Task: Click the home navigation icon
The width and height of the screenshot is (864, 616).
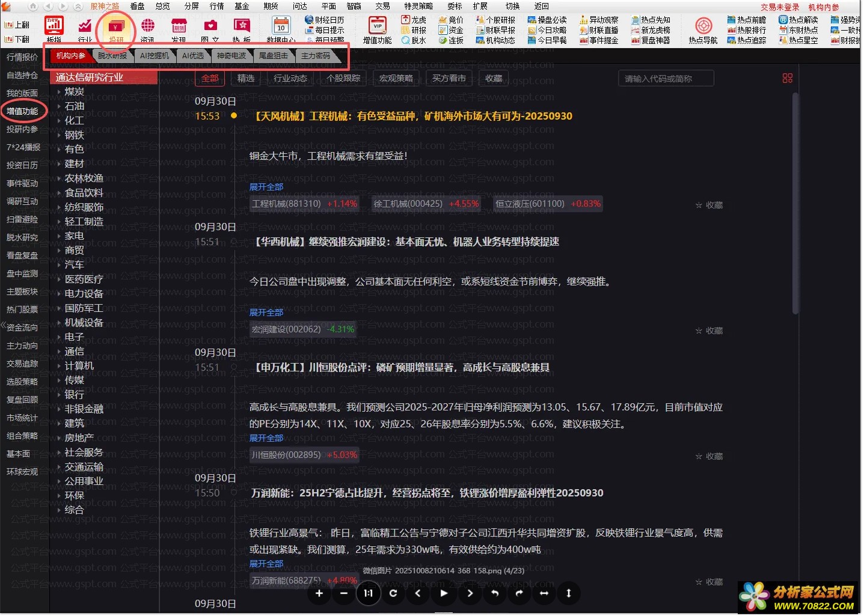Action: pyautogui.click(x=33, y=7)
